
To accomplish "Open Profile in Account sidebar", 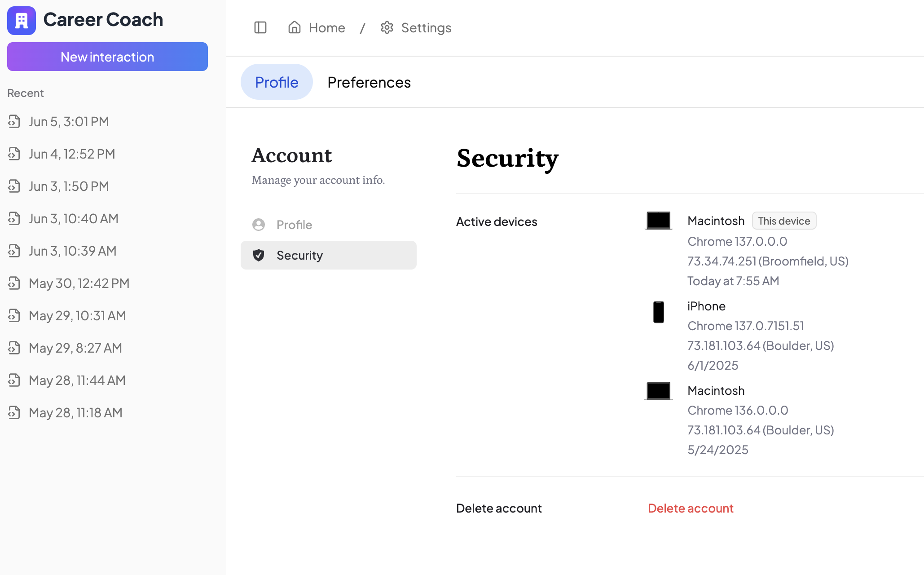I will click(294, 225).
